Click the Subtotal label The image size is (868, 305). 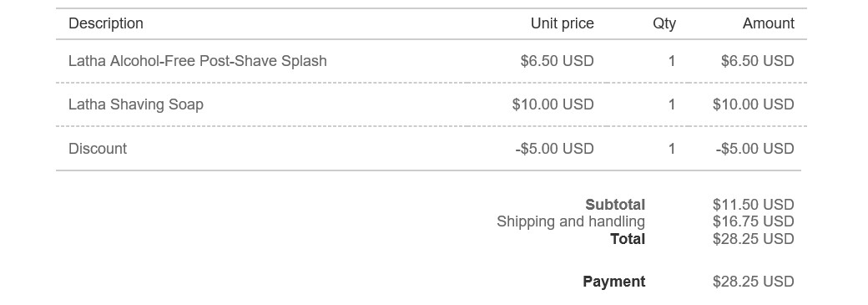point(615,205)
